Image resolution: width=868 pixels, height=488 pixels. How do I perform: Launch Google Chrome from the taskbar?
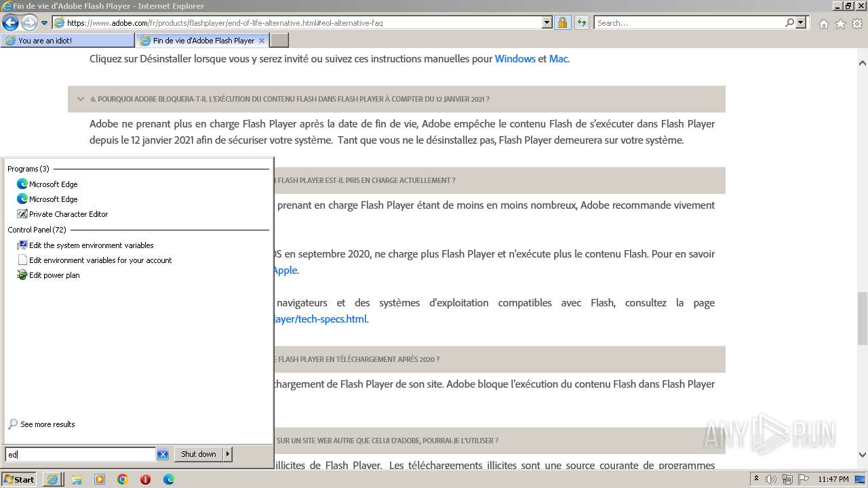coord(123,479)
